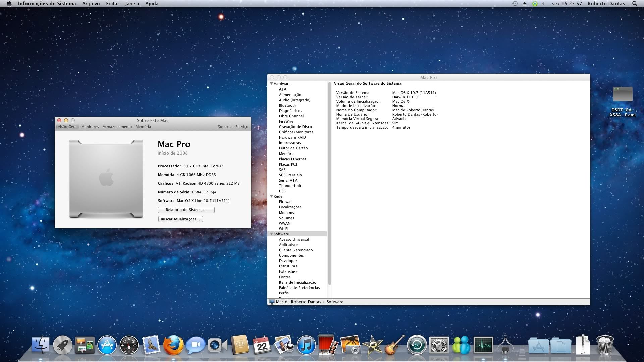This screenshot has height=362, width=644.
Task: Open Mail stamp icon in Dock
Action: tap(151, 345)
